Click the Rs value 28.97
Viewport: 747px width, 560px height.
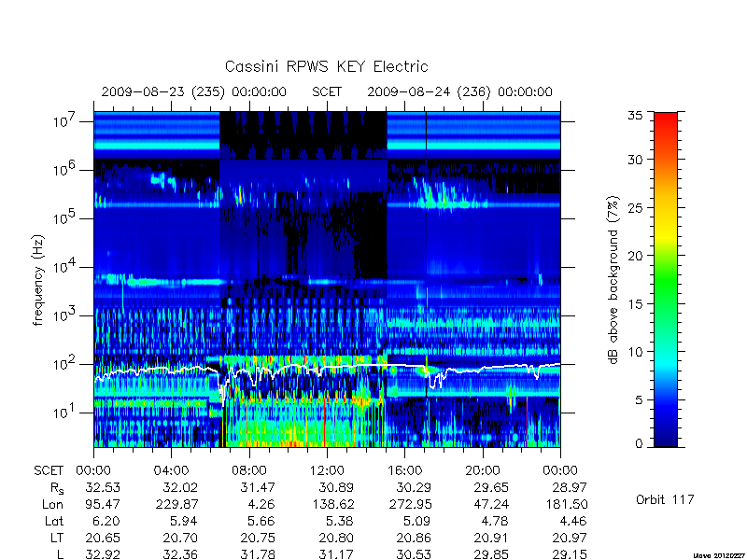tap(570, 487)
